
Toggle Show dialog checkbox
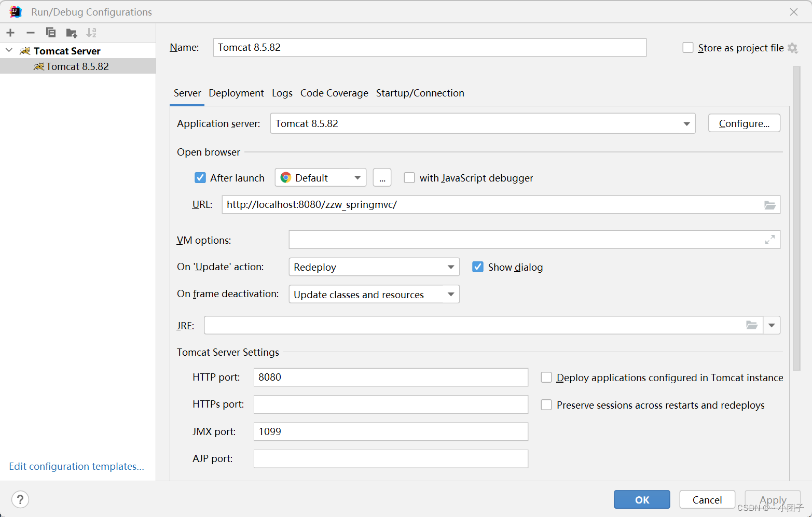click(x=478, y=267)
